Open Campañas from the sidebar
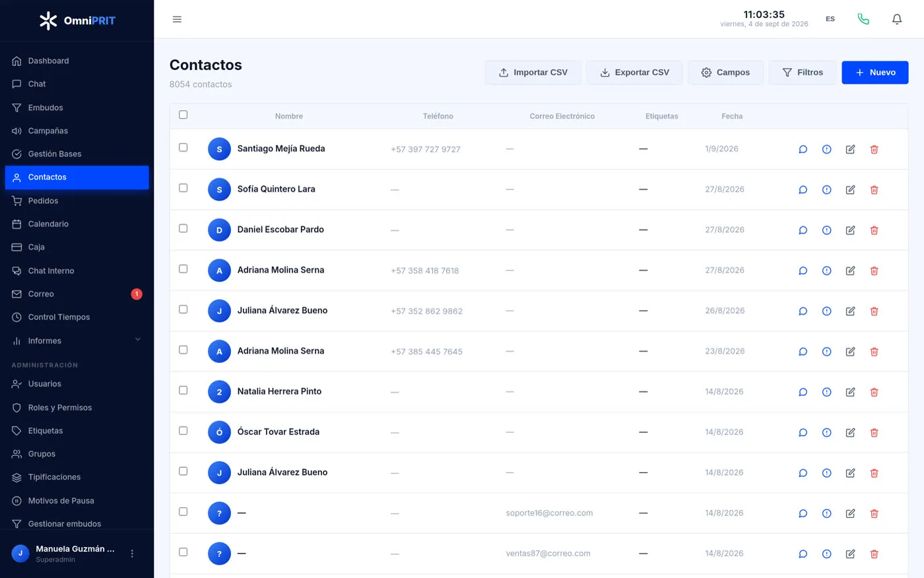This screenshot has height=578, width=924. click(77, 131)
